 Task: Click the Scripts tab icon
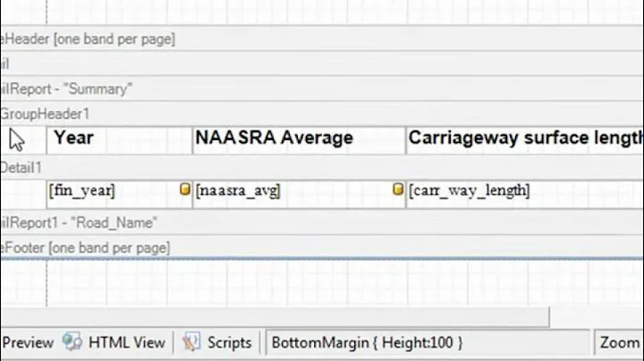pos(191,342)
